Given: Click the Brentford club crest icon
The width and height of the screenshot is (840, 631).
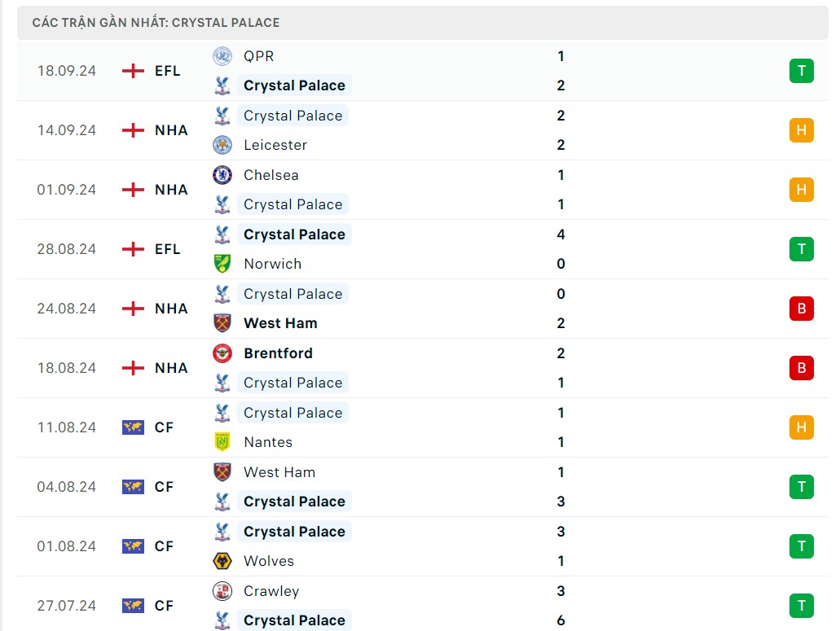Looking at the screenshot, I should point(222,353).
